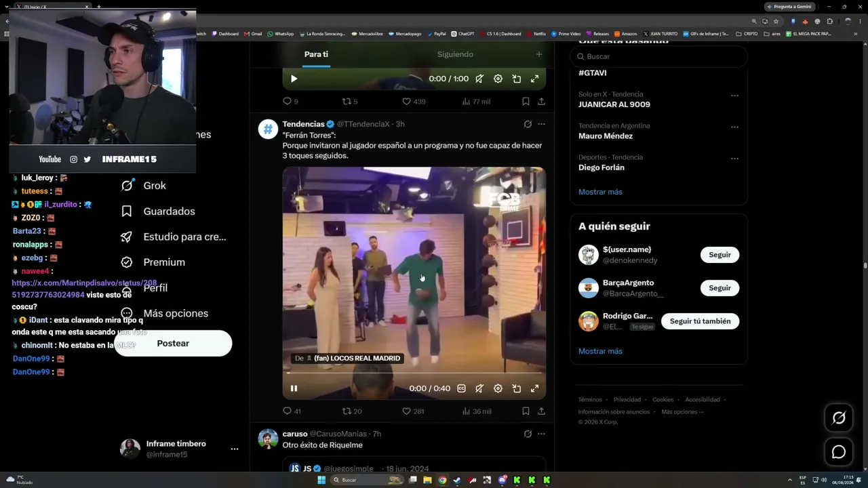Click the Postear button
Screen dimensions: 868x488
coord(173,344)
